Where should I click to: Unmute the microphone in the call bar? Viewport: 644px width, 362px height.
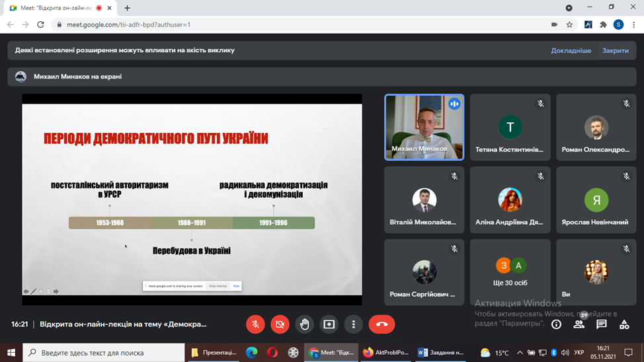[x=255, y=324]
